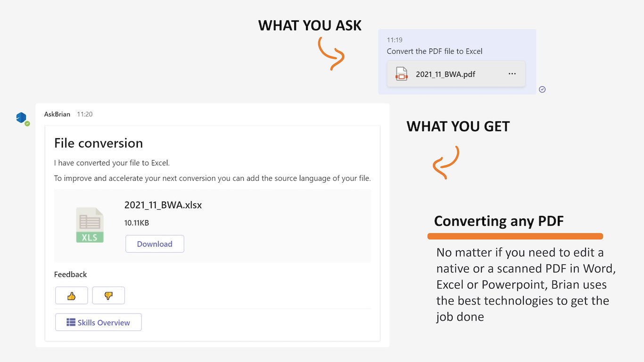644x362 pixels.
Task: Click the PDF file icon in the attachment
Action: click(x=401, y=74)
